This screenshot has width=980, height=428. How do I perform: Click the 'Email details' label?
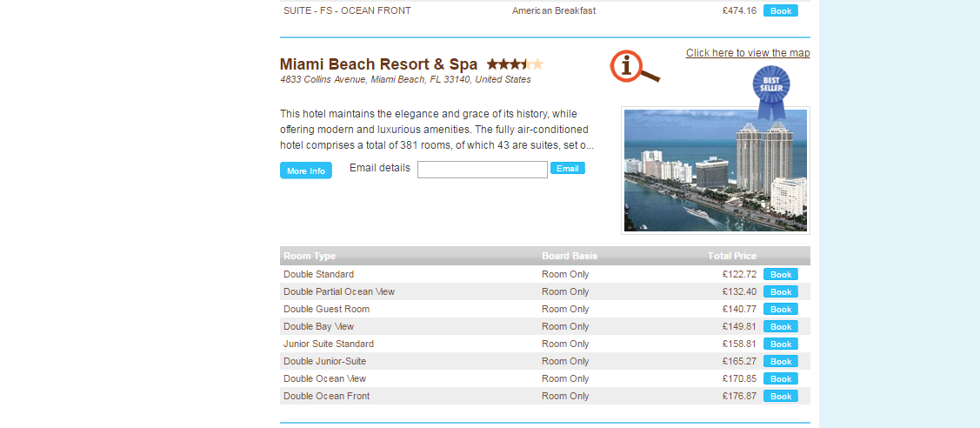(x=380, y=168)
